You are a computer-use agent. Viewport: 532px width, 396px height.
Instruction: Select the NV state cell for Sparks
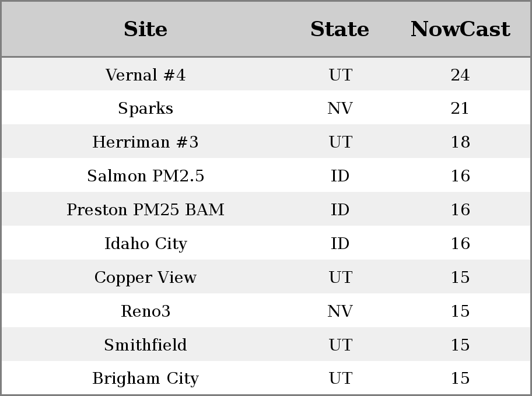(x=339, y=108)
